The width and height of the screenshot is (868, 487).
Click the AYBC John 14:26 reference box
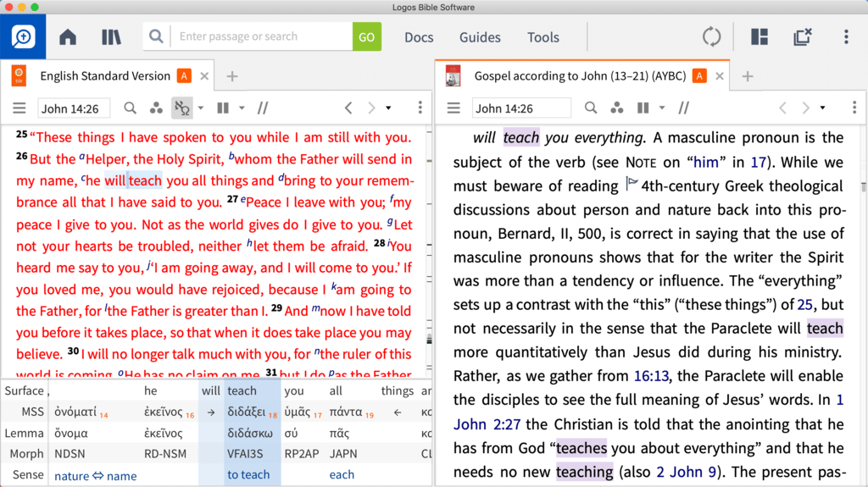pyautogui.click(x=521, y=108)
